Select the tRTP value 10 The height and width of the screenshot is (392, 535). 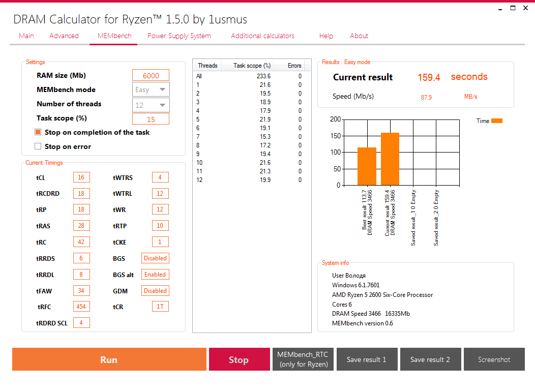160,226
